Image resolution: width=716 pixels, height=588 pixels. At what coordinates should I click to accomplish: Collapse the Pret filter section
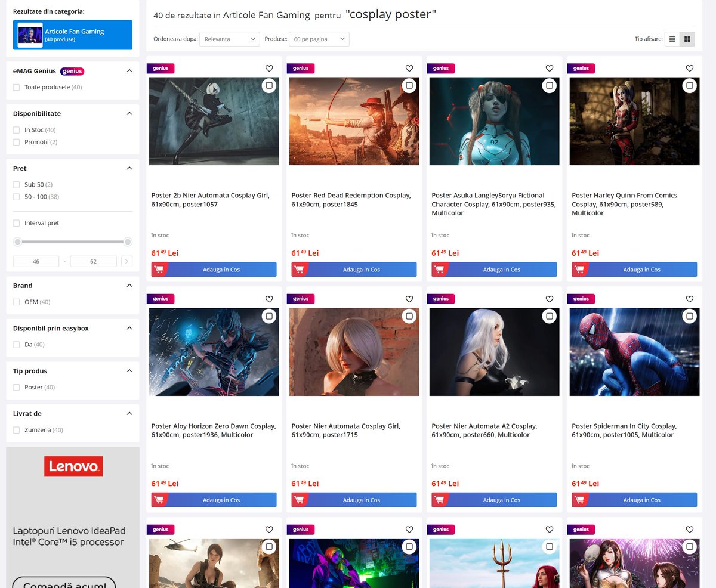[x=129, y=168]
